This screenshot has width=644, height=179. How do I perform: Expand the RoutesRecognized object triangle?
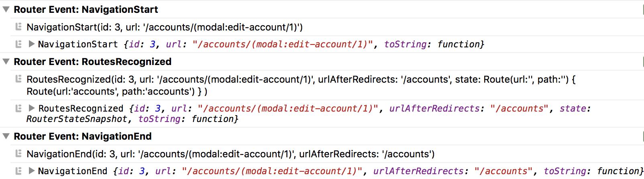32,108
